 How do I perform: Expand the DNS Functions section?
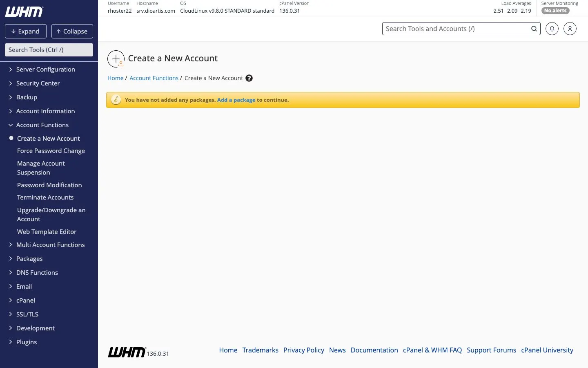pos(37,273)
